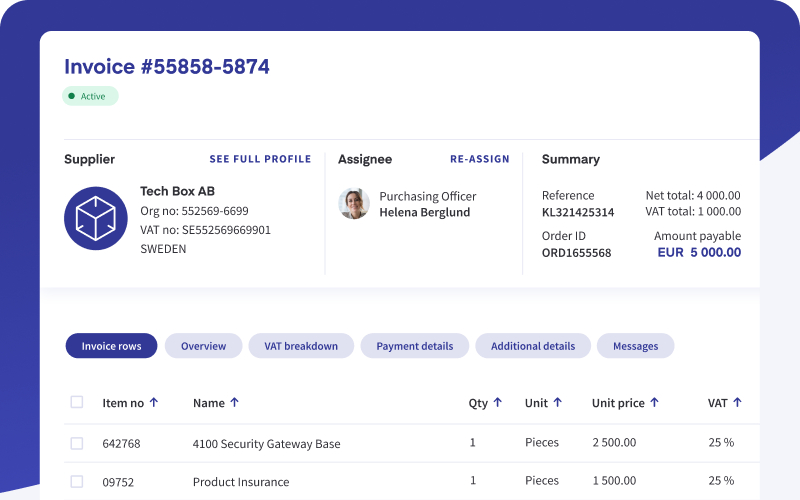Open the Additional details tab
Image resolution: width=800 pixels, height=500 pixels.
click(x=532, y=346)
